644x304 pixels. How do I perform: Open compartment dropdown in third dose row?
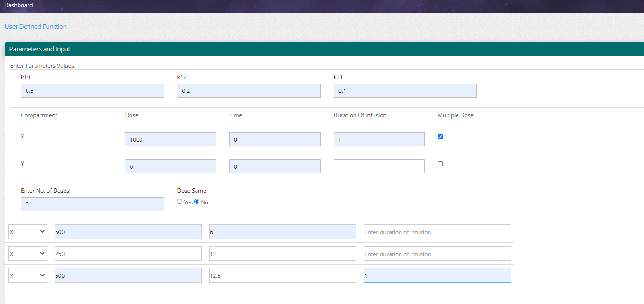[x=28, y=276]
